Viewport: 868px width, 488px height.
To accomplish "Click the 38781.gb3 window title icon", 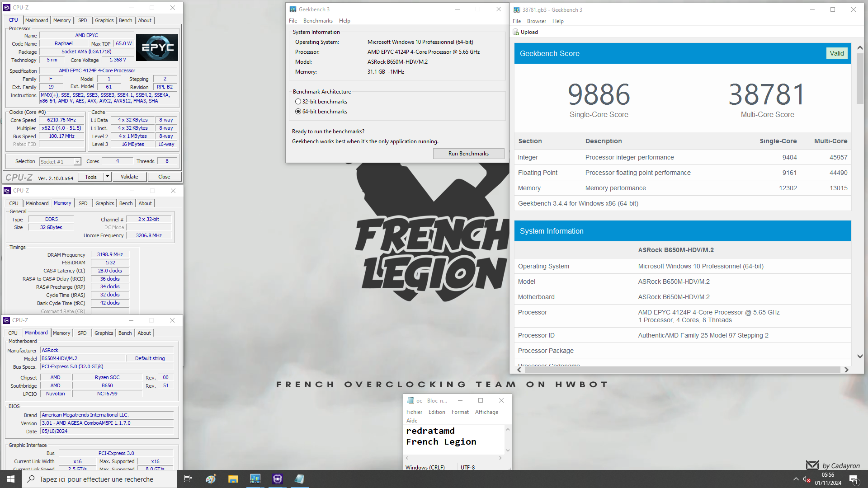I will tap(517, 9).
